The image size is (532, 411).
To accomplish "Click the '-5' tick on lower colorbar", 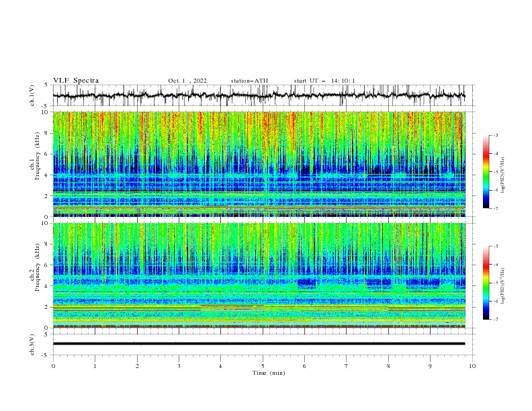I will 495,283.
